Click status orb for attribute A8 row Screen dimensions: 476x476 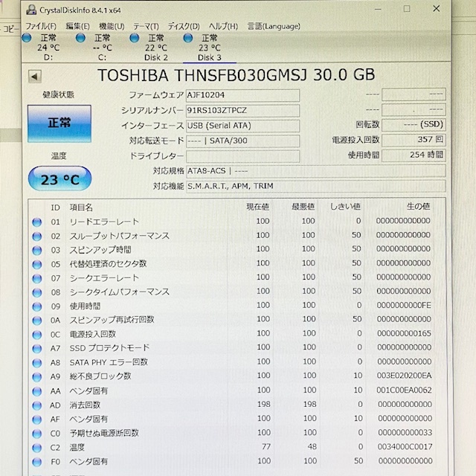tap(37, 363)
